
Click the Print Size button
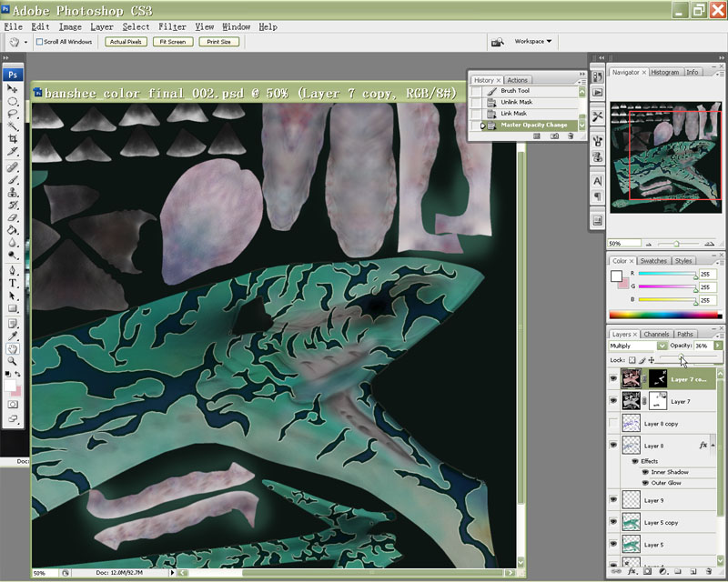click(x=218, y=42)
